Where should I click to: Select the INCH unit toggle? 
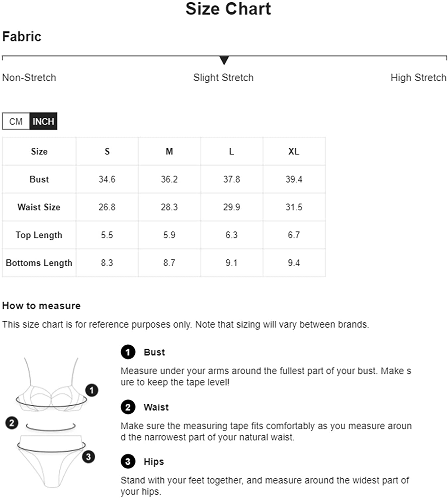pos(43,121)
